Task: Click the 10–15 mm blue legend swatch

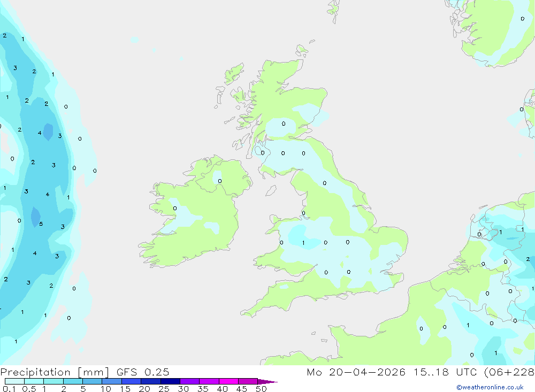Action: pos(112,381)
